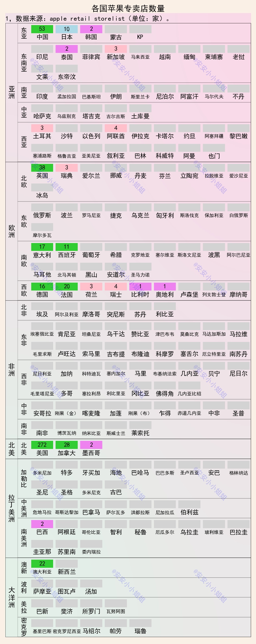This screenshot has width=256, height=644.
Task: Click the continent header 亚洲
Action: [x=12, y=92]
